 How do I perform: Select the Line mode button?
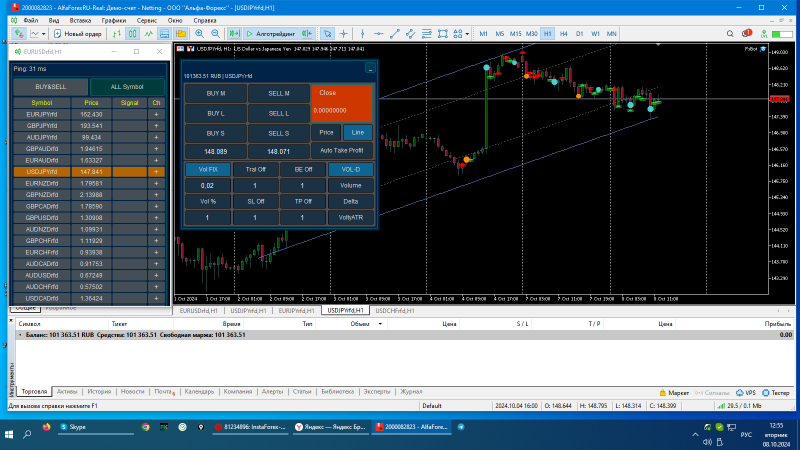358,133
